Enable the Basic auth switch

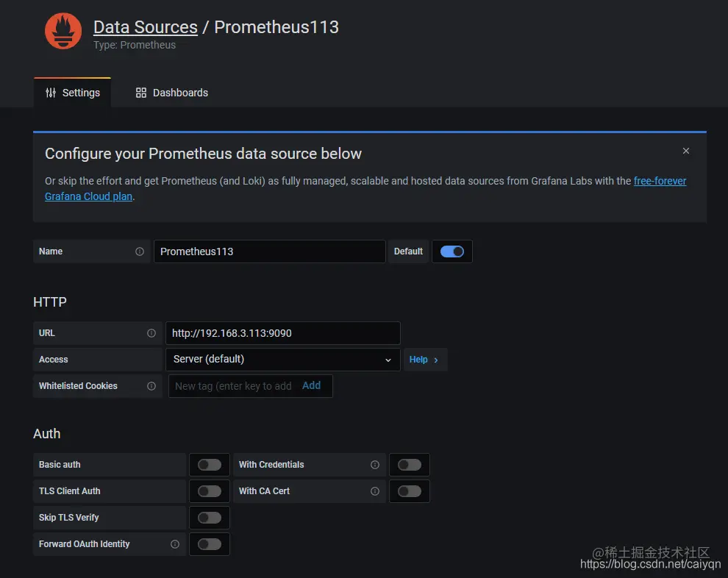coord(210,465)
